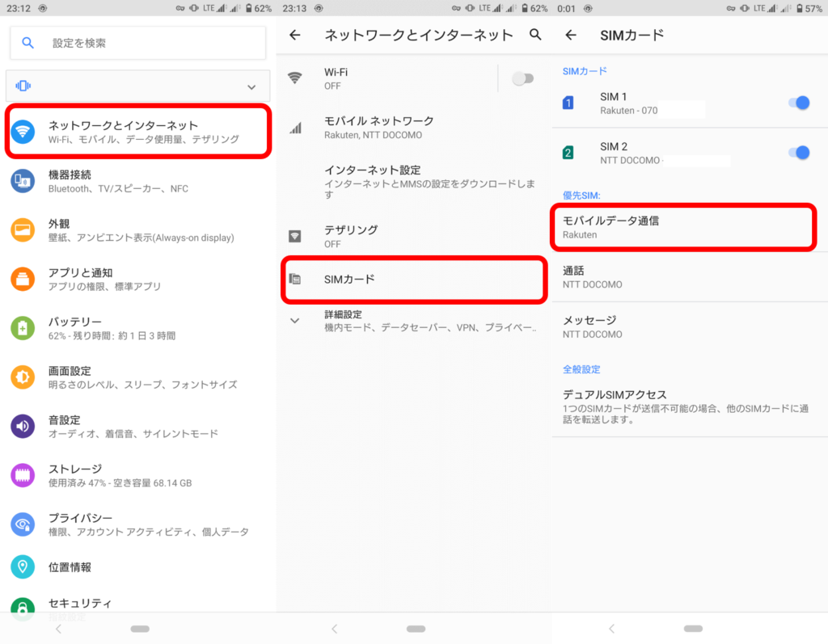828x644 pixels.
Task: Open メッセージ preferred SIM selector
Action: pos(690,326)
